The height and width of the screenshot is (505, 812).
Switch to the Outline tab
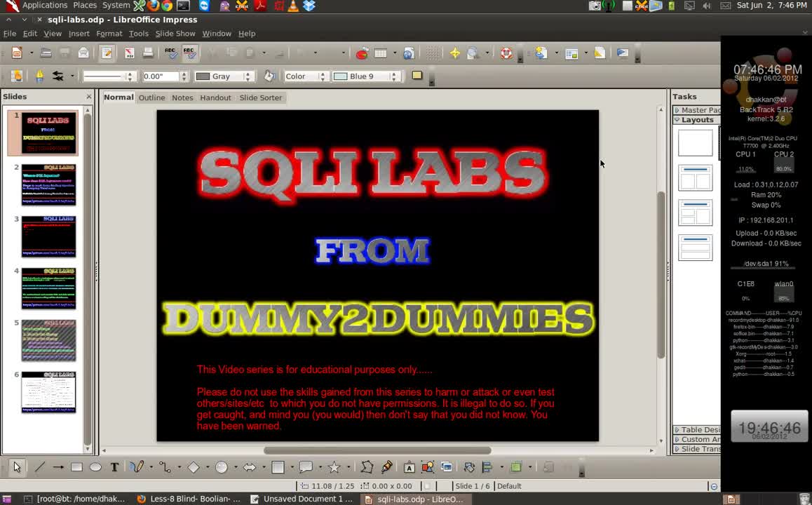(151, 97)
